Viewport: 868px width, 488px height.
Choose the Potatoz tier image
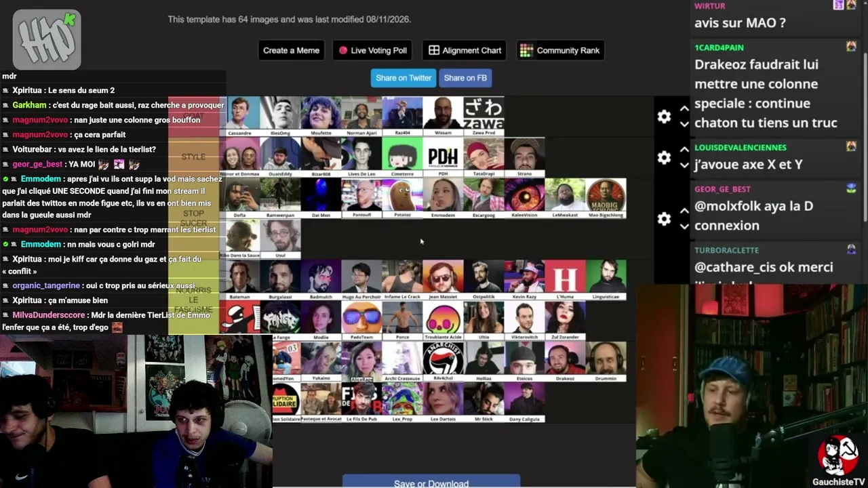(x=402, y=198)
